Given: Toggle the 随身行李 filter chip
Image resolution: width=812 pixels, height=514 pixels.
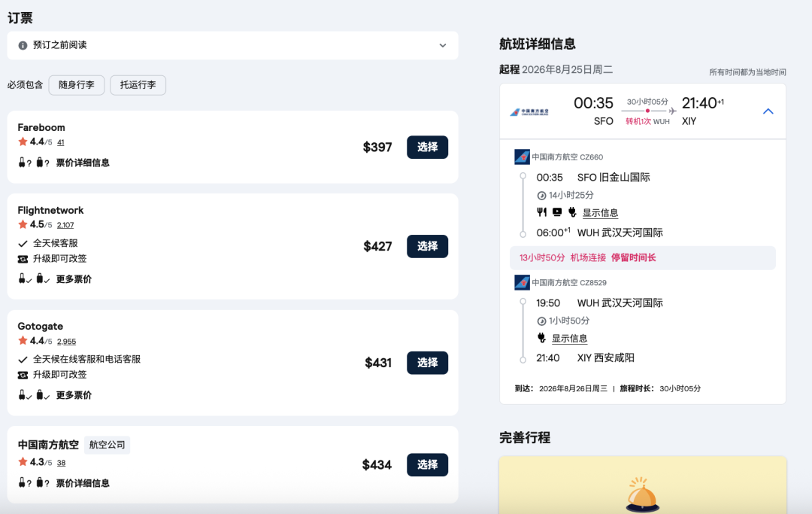Looking at the screenshot, I should coord(77,85).
